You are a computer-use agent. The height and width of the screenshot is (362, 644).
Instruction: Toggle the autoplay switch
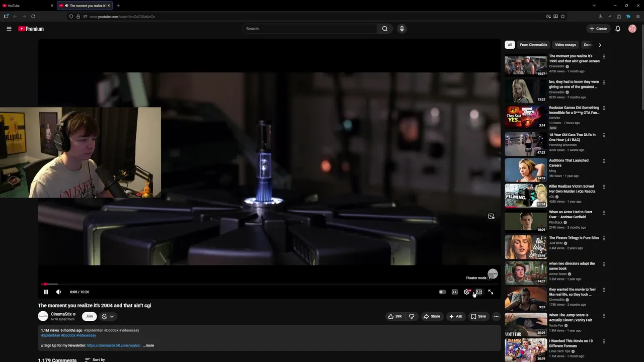tap(442, 292)
